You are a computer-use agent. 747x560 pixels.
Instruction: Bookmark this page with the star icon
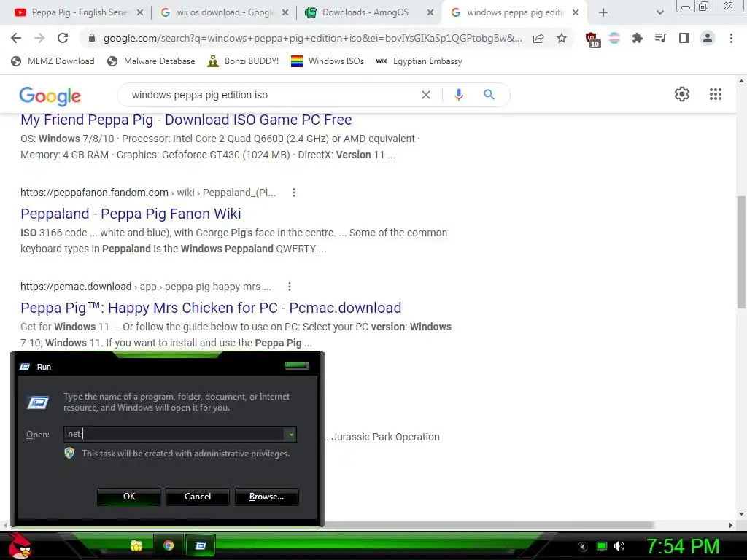pyautogui.click(x=562, y=38)
